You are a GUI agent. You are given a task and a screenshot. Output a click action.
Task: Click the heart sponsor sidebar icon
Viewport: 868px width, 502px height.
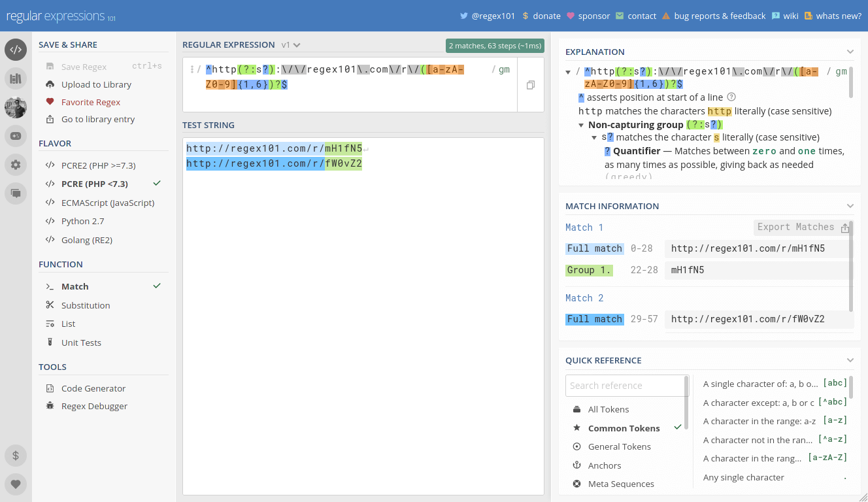coord(16,484)
